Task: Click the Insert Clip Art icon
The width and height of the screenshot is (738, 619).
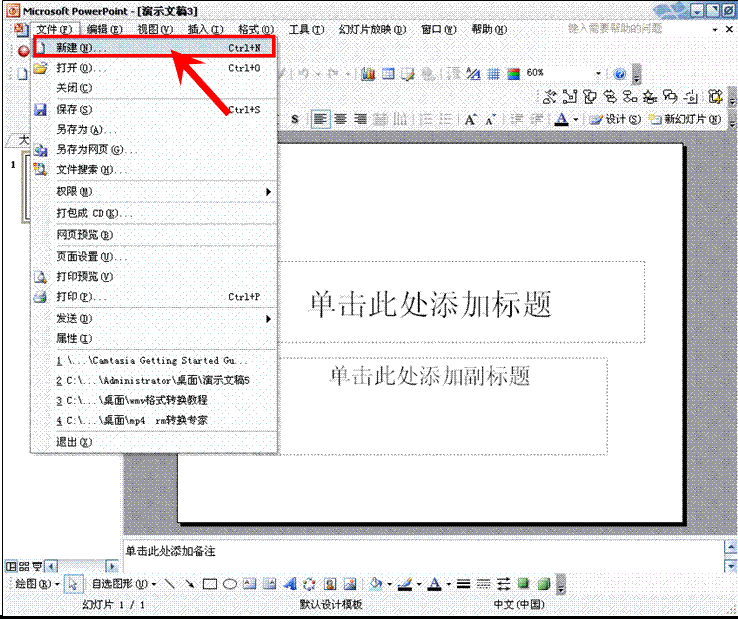Action: point(330,584)
